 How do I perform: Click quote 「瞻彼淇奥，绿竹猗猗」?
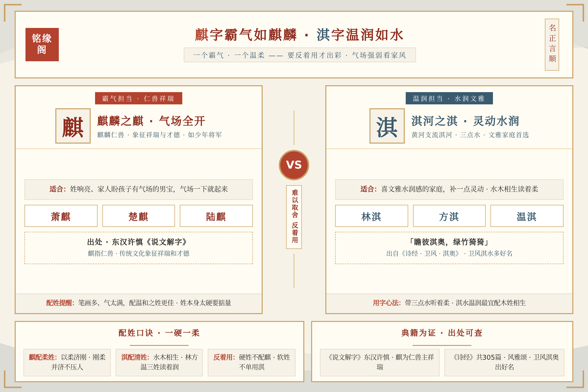449,242
